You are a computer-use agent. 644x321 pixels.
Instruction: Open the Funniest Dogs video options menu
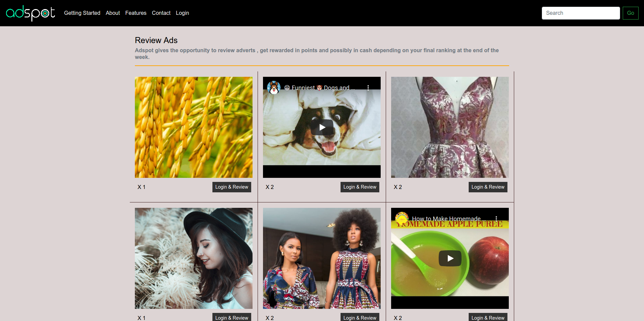pos(368,88)
